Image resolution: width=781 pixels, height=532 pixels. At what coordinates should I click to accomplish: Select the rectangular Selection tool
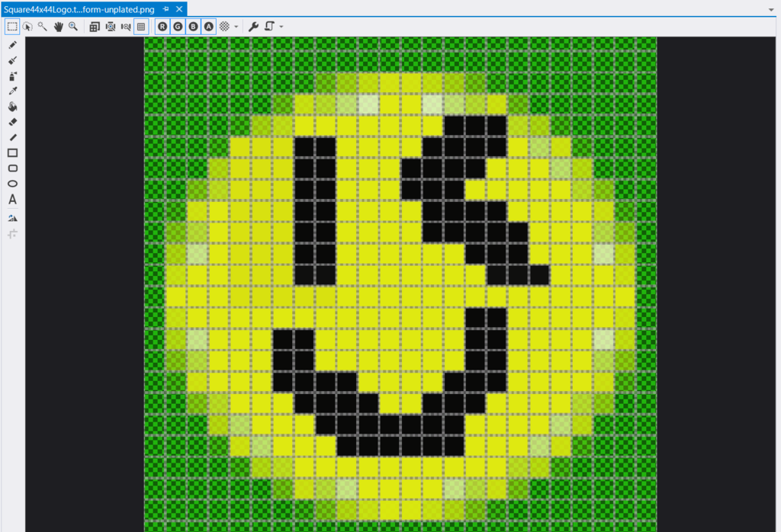point(12,27)
